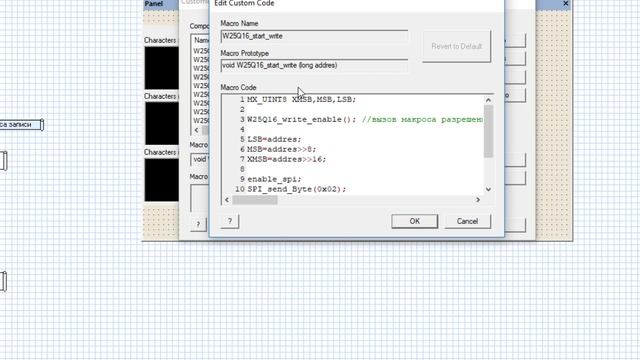Click the horizontal scrollbar thumb in macro code
Screen dimensions: 640x360
coord(255,200)
